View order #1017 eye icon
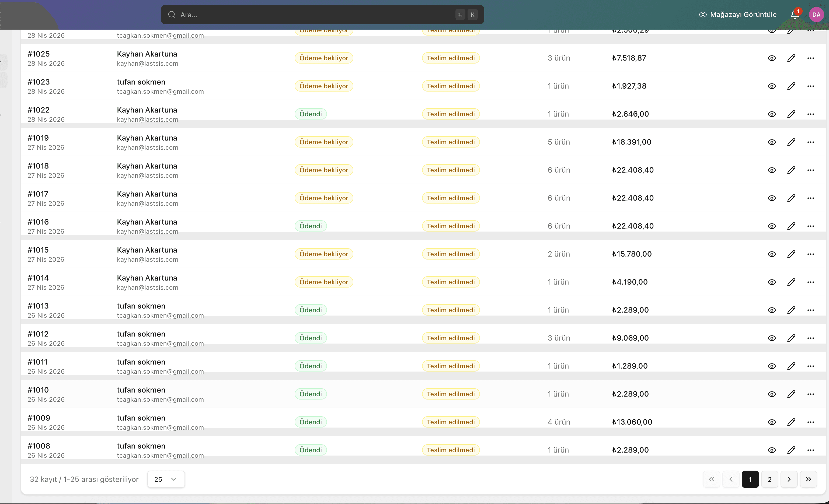 pos(771,198)
